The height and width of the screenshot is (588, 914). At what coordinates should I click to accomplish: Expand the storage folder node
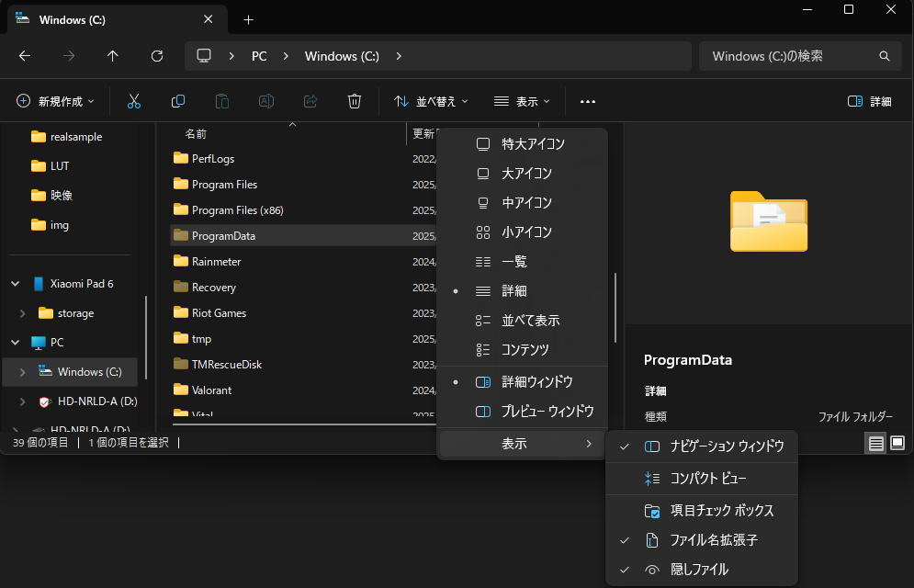coord(23,313)
